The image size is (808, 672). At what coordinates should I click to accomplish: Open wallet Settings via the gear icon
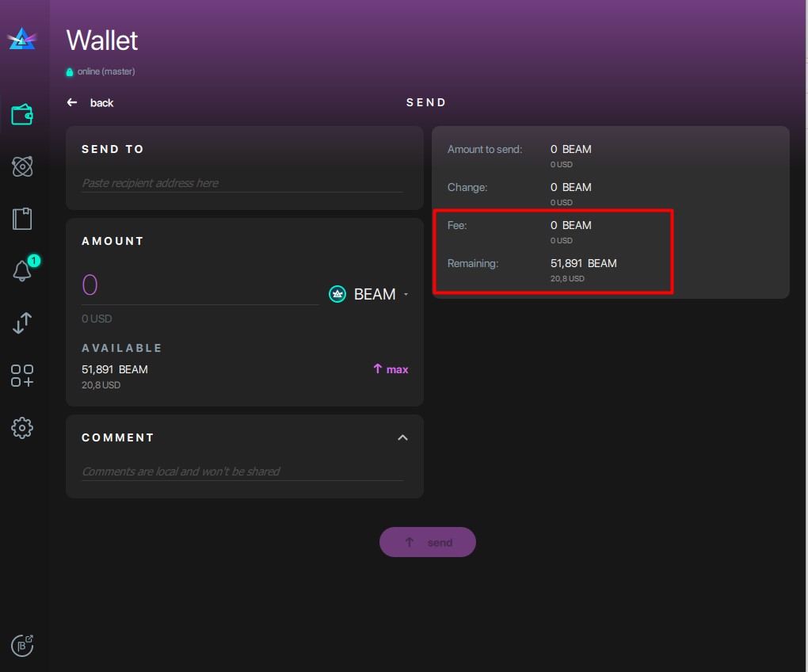22,427
